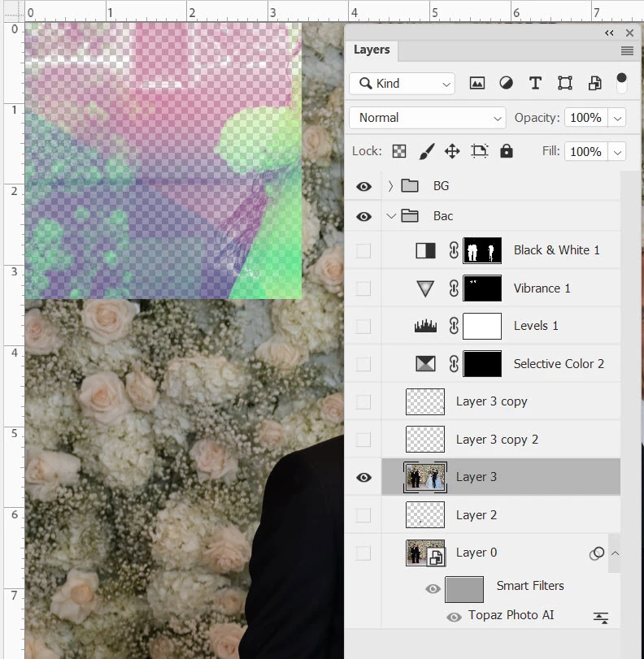The height and width of the screenshot is (659, 644).
Task: Collapse panel with double-arrow icon
Action: tap(609, 33)
